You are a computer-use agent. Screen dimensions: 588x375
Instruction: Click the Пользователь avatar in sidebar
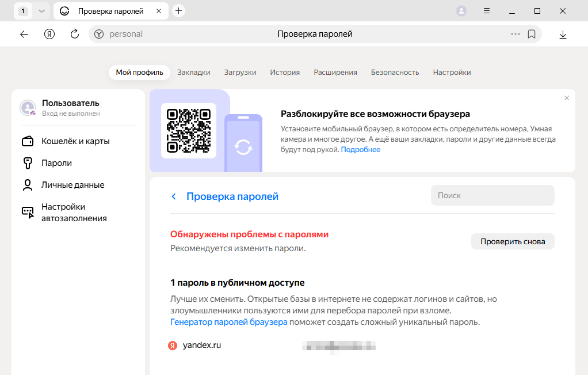click(x=28, y=108)
